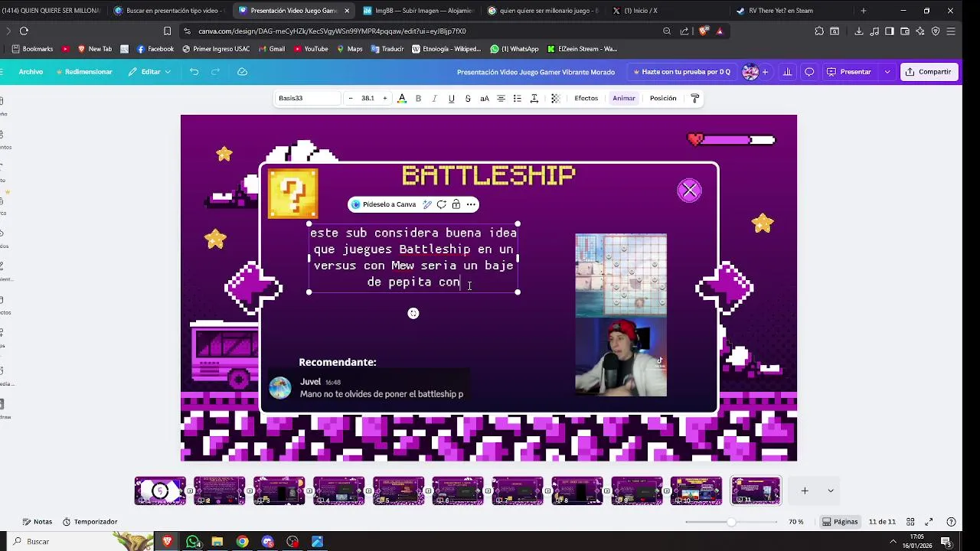Open the comments speech bubble icon
980x551 pixels.
click(x=809, y=72)
